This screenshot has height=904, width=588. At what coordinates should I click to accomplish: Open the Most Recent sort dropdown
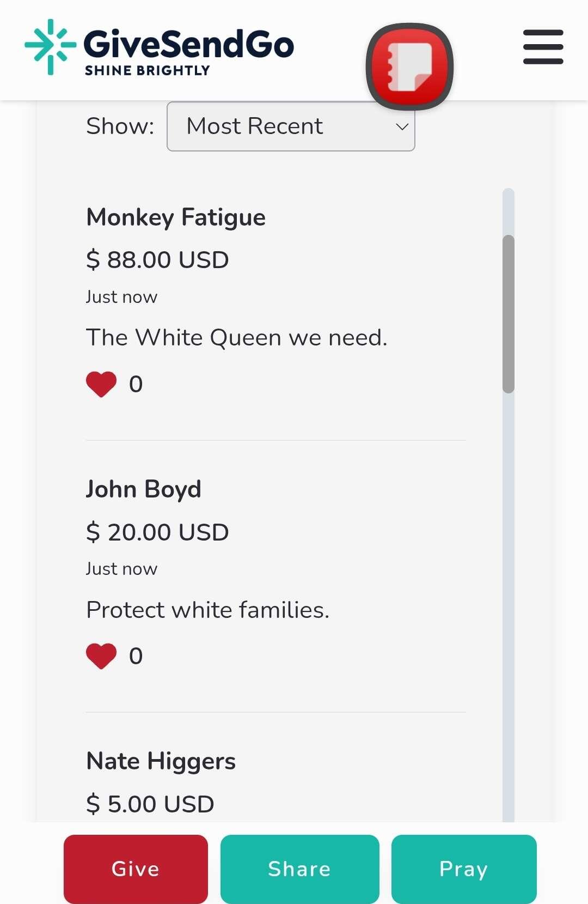291,126
